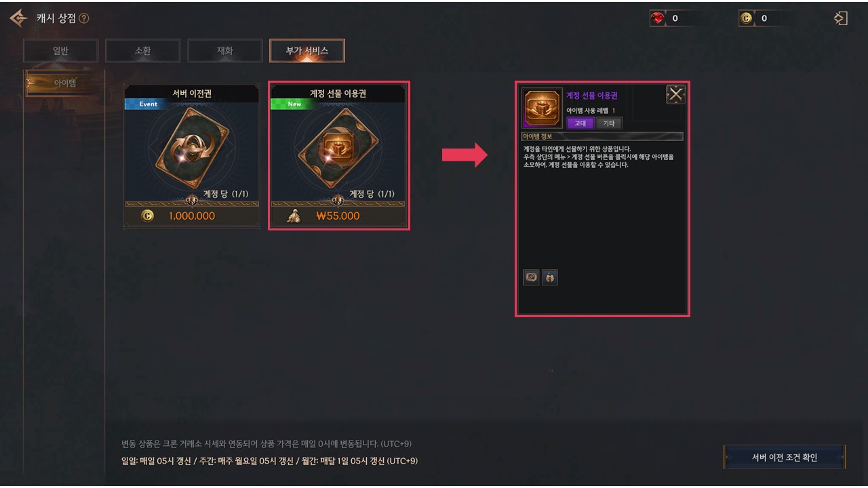This screenshot has height=488, width=868.
Task: Switch to the 일반 tab
Action: coord(60,51)
